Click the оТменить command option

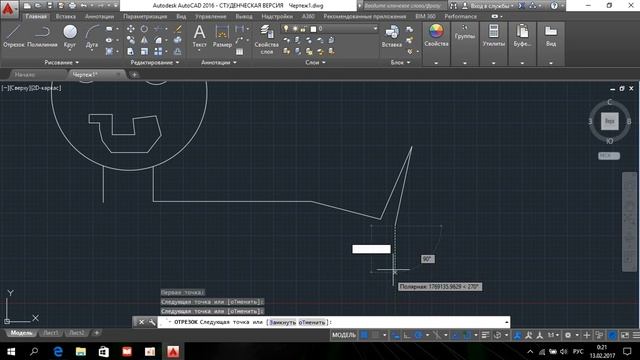coord(312,322)
